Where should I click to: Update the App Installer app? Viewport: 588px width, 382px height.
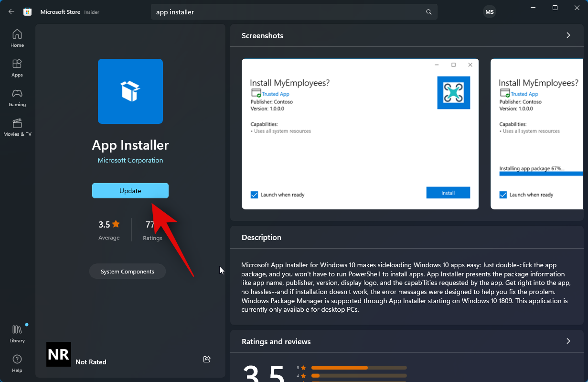tap(130, 191)
